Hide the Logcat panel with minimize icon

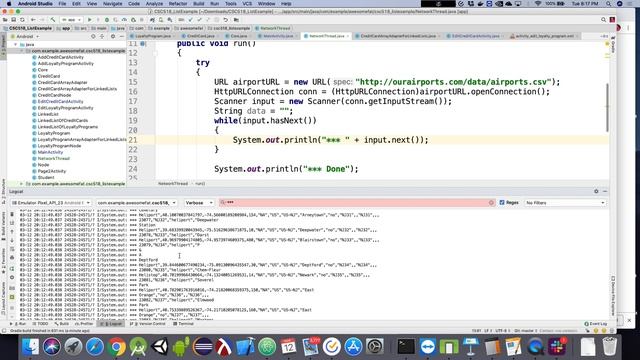click(605, 191)
